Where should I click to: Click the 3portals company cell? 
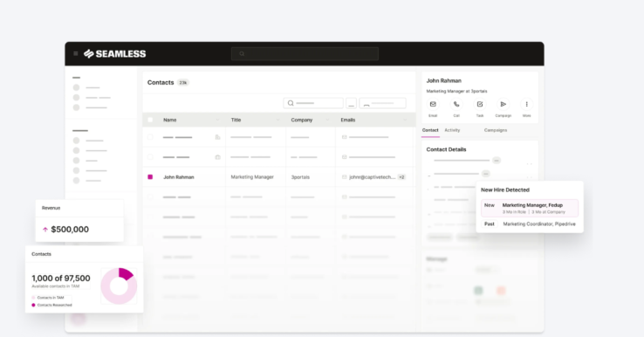pos(300,177)
